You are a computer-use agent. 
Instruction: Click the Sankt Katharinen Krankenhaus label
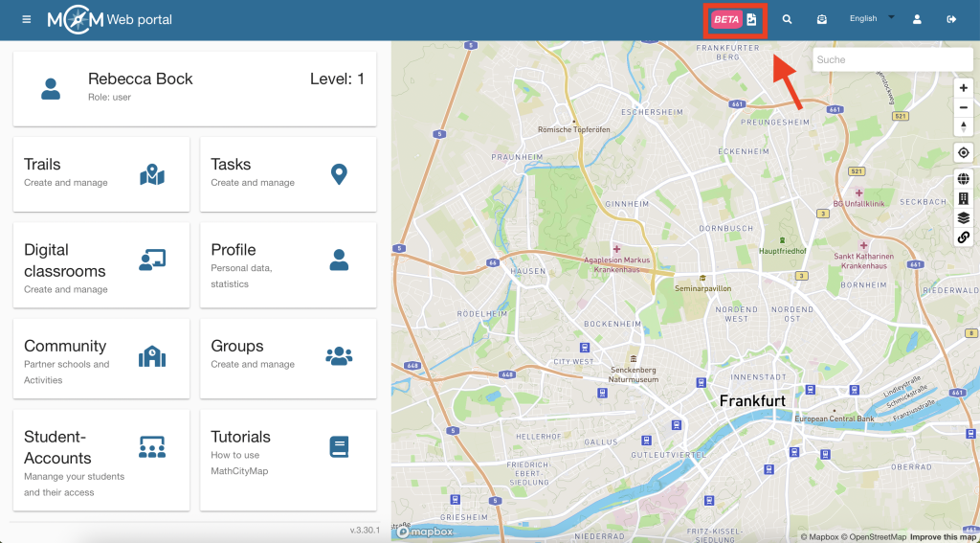[x=863, y=260]
